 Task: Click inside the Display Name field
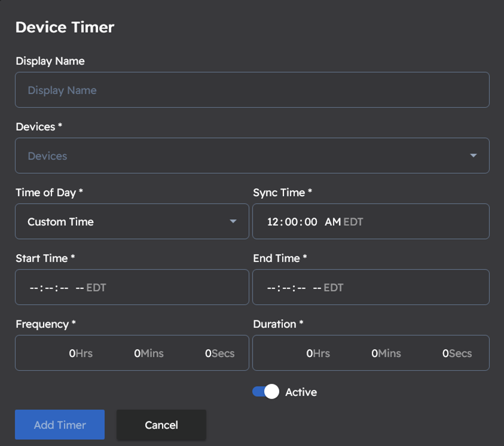(x=252, y=90)
